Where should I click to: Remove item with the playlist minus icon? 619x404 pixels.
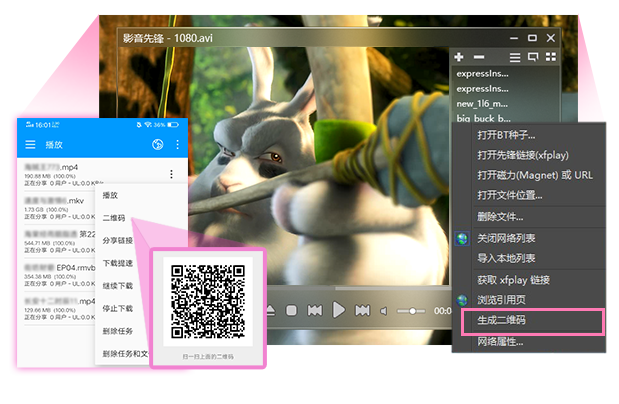click(479, 57)
